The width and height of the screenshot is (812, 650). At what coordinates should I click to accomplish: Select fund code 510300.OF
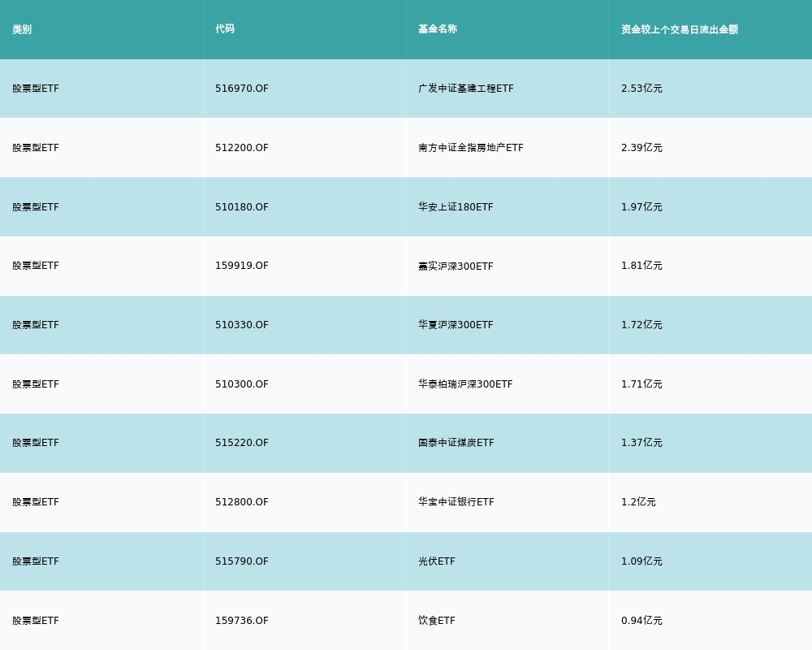pyautogui.click(x=242, y=384)
